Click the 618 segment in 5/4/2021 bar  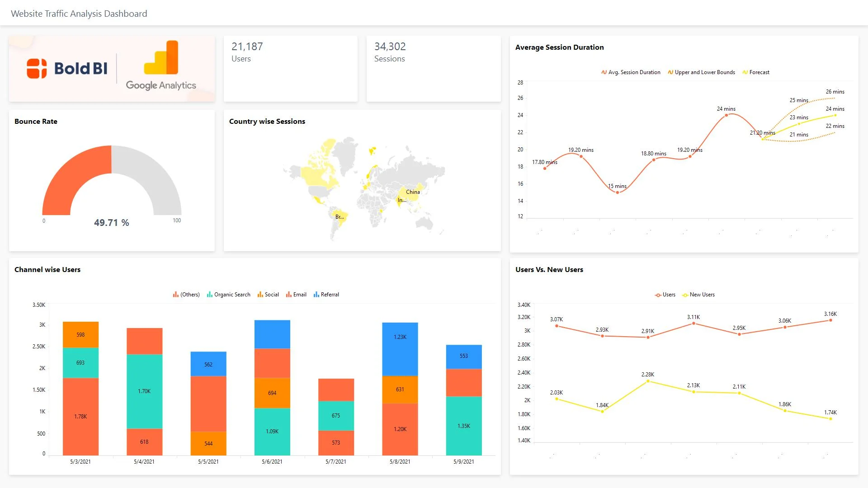pyautogui.click(x=144, y=442)
